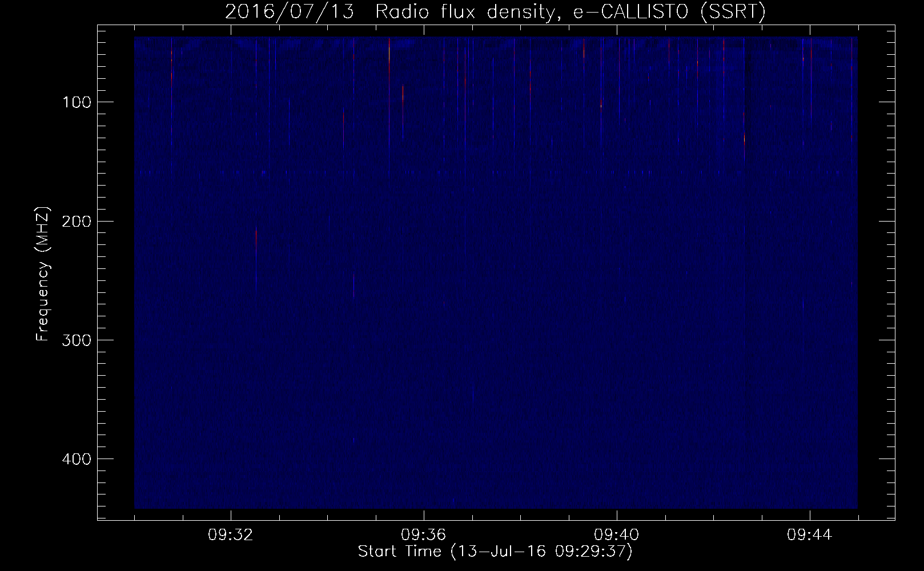Click the 09:32 time tick label

pos(231,535)
